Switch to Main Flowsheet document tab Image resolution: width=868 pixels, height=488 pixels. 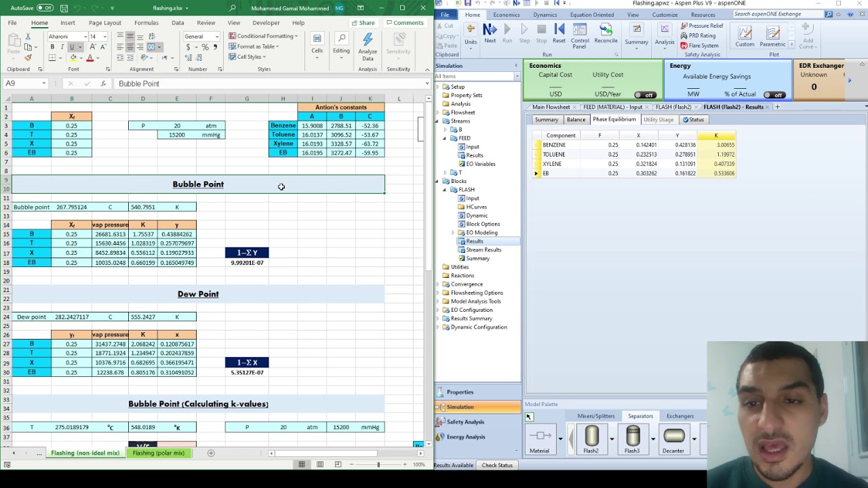551,107
